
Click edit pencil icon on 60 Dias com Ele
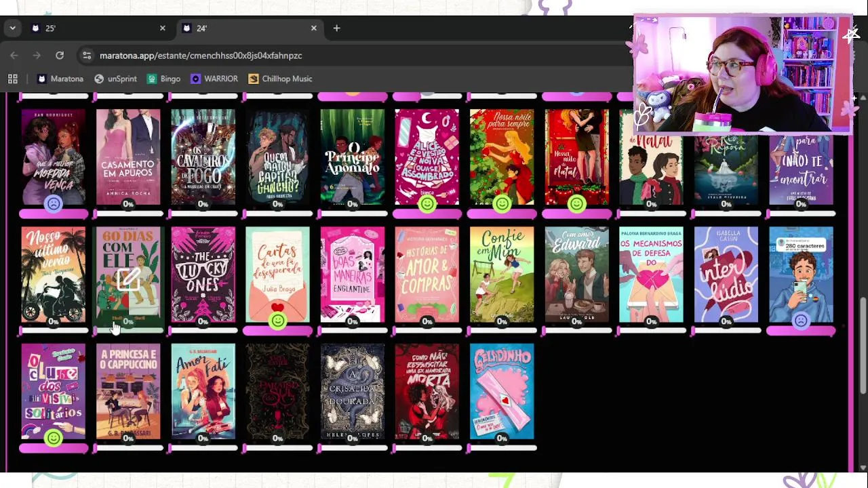(x=127, y=279)
